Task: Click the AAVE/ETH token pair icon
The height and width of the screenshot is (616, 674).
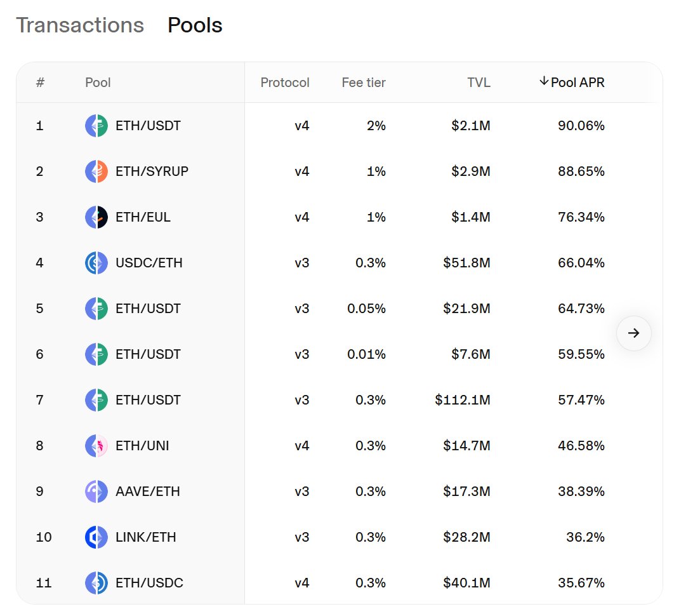Action: tap(96, 492)
